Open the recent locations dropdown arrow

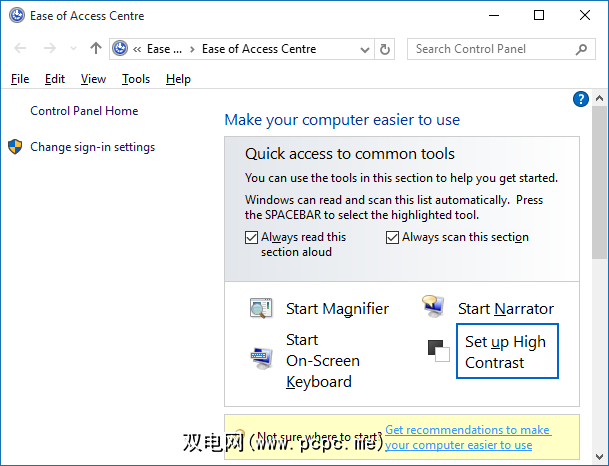tap(73, 49)
